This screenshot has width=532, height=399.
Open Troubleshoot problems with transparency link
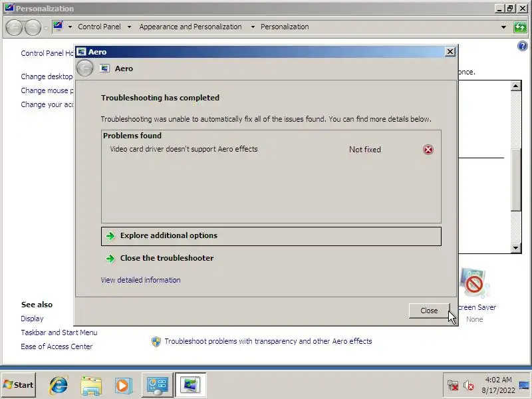268,341
